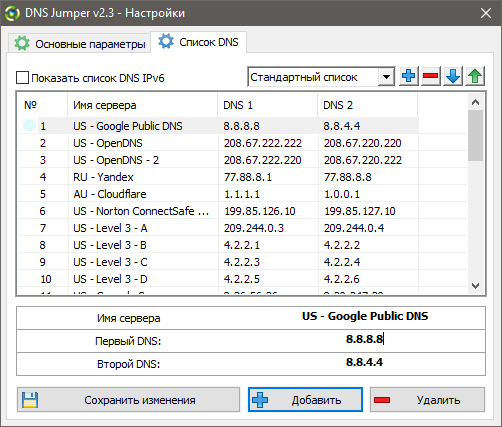The height and width of the screenshot is (427, 502).
Task: Click DNS 1 value 199.85.126.10
Action: tap(260, 211)
